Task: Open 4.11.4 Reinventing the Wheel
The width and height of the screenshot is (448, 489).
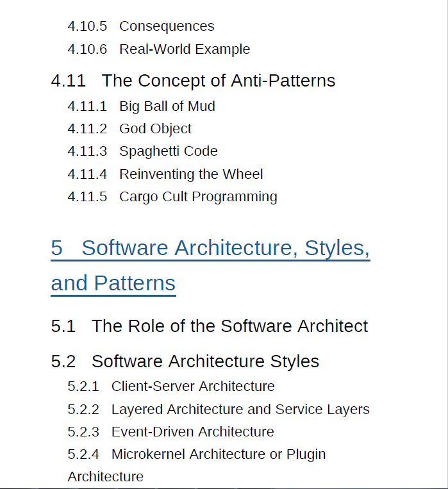Action: tap(191, 174)
